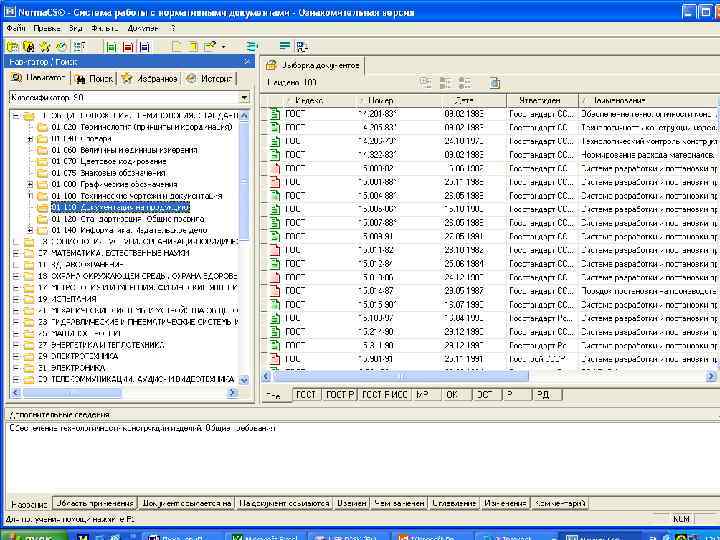
Task: Open the Изменения details tab
Action: tap(505, 503)
